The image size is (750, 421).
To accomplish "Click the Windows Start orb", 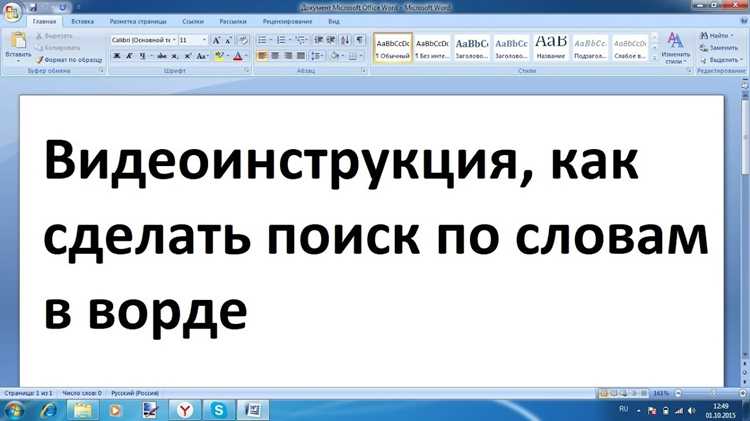I will point(13,410).
